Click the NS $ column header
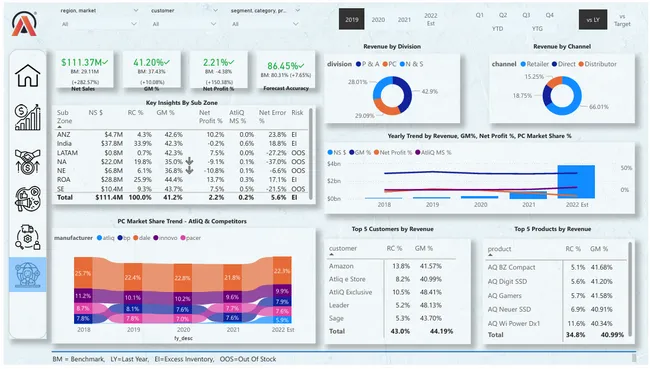Screen dimensions: 650x369 tap(96, 112)
